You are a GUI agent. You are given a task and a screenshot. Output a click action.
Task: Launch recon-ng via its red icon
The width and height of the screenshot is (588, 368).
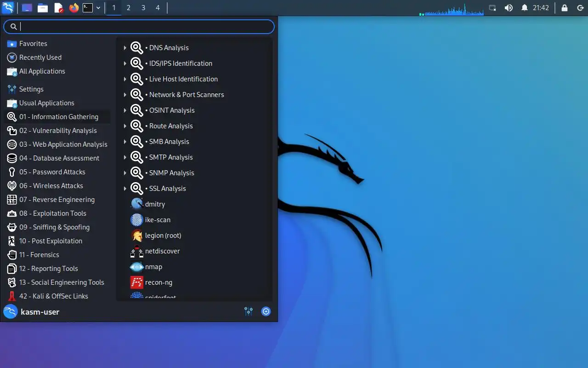point(137,282)
